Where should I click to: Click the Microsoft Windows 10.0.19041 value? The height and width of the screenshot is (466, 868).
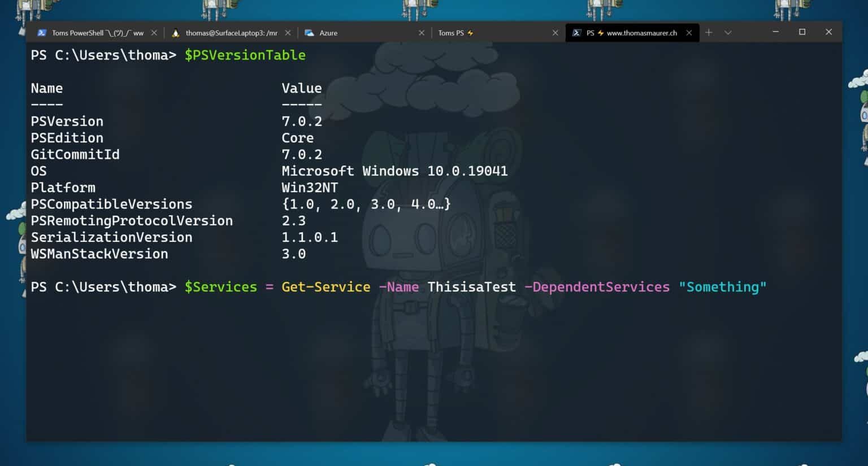[x=395, y=171]
